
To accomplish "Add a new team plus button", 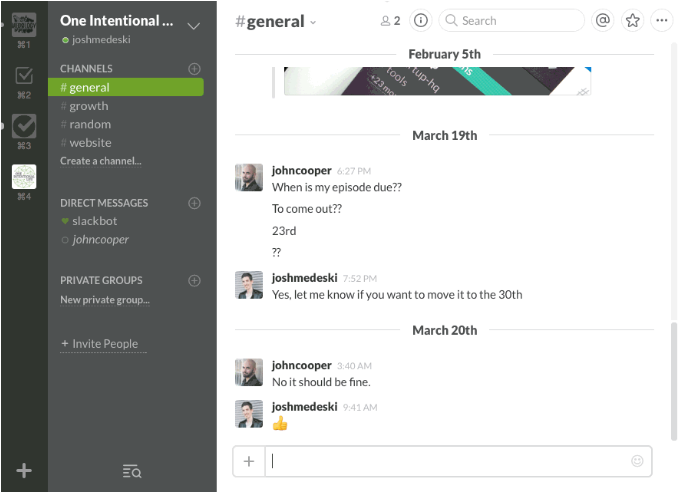I will tap(24, 471).
